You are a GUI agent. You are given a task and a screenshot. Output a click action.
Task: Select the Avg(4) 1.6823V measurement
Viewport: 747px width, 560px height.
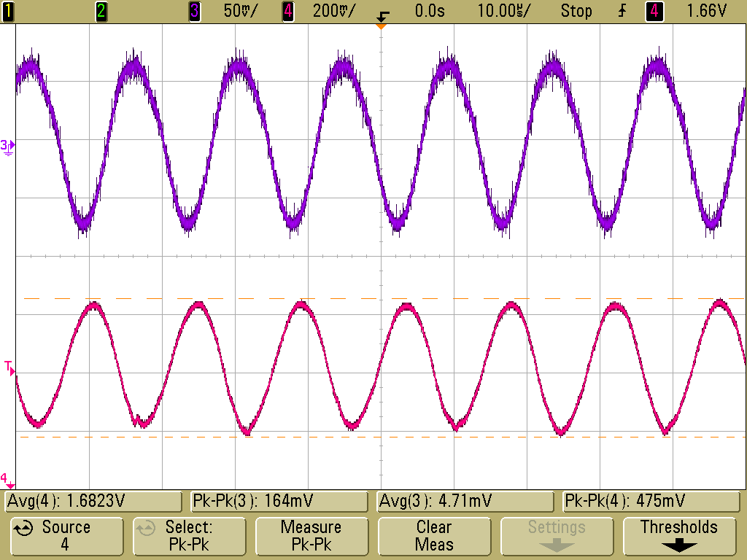(x=93, y=502)
